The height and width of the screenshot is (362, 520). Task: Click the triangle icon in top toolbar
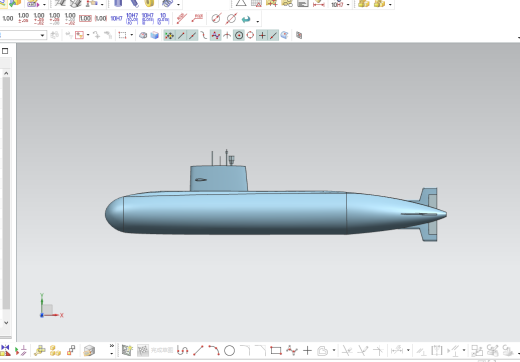pos(241,3)
